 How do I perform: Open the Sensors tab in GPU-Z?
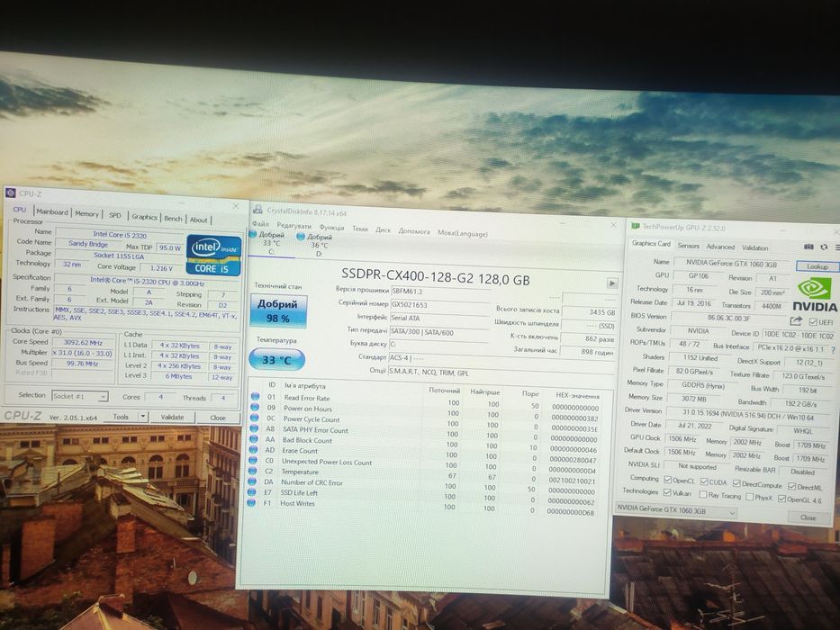point(689,246)
